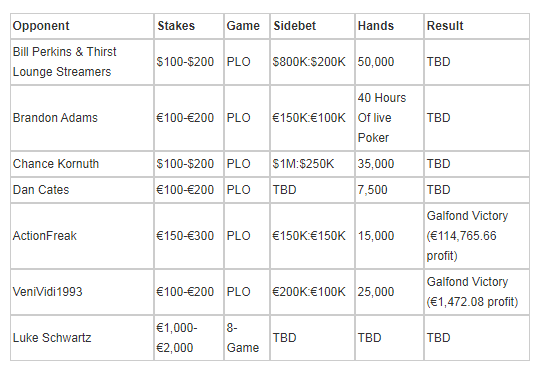This screenshot has width=559, height=372.
Task: Click the Sidebet column header
Action: [312, 26]
